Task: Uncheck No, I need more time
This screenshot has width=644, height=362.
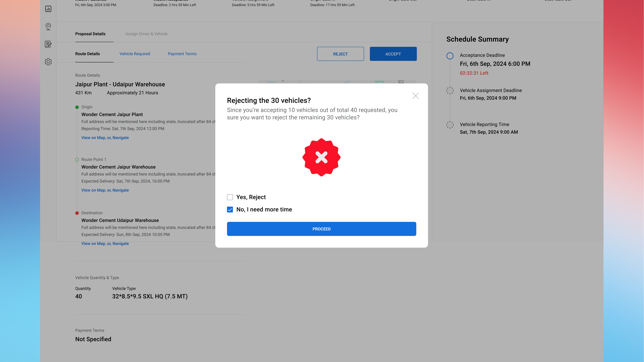Action: pyautogui.click(x=230, y=210)
